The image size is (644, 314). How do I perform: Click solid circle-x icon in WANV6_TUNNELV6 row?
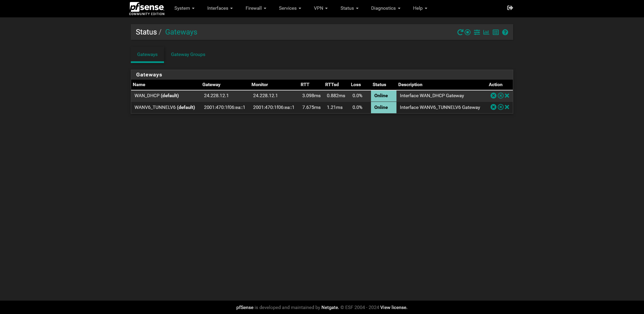pos(493,107)
